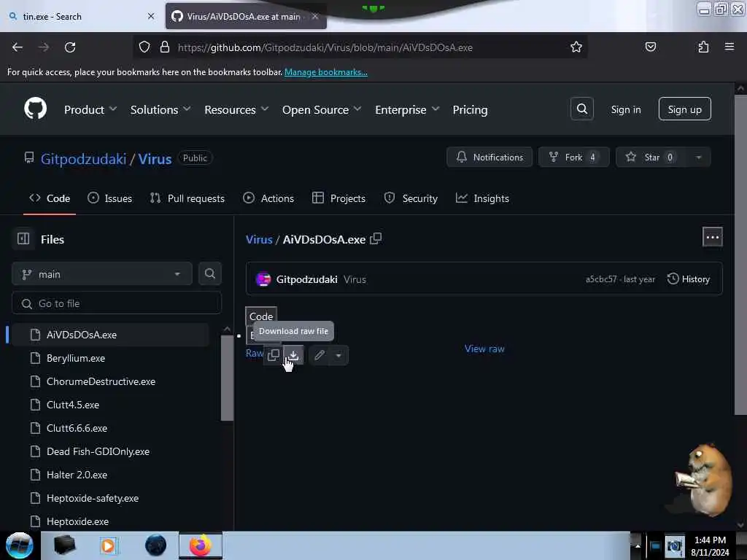Expand the Resources menu

point(236,109)
